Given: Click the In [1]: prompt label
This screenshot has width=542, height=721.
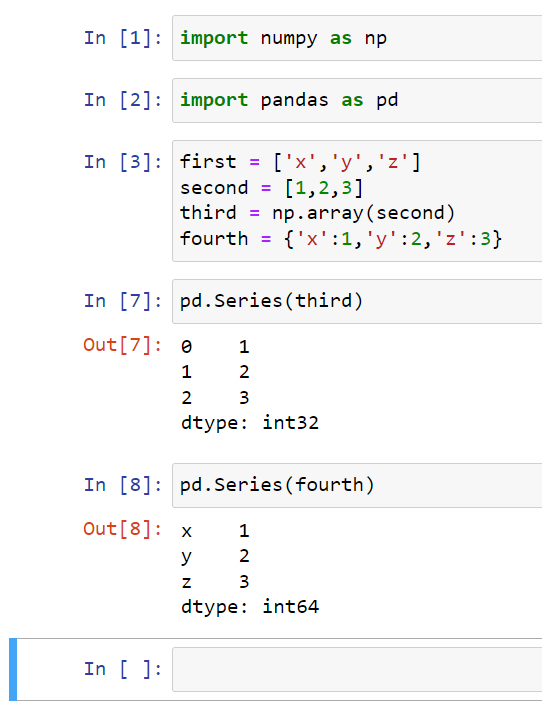Looking at the screenshot, I should pos(123,38).
